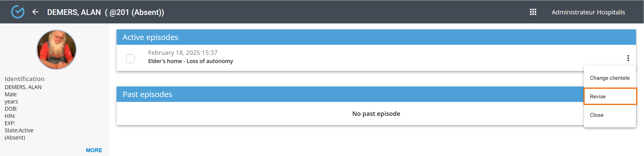The width and height of the screenshot is (644, 156).
Task: Go back using the left arrow
Action: (x=35, y=12)
